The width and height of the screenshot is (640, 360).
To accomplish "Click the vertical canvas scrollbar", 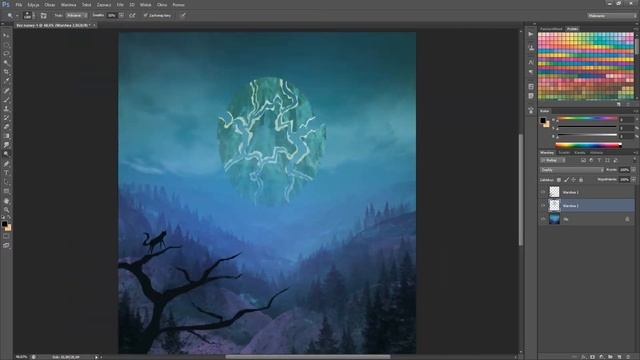I will click(520, 190).
